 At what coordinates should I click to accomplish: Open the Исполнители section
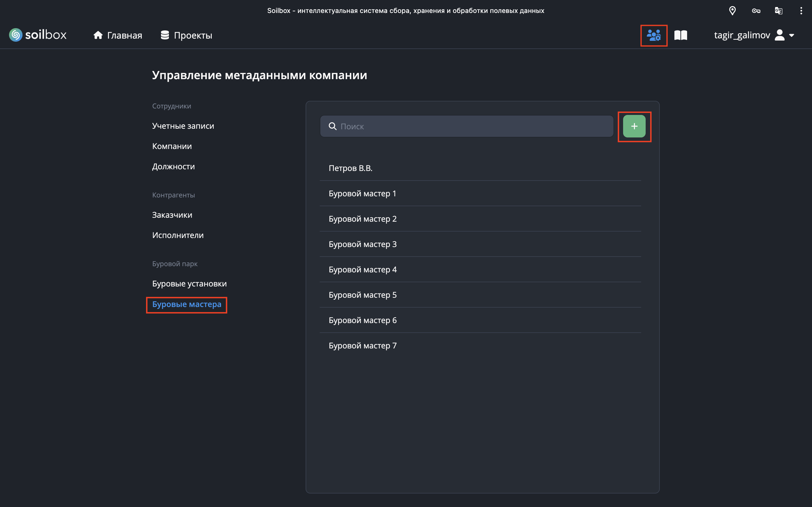click(178, 235)
